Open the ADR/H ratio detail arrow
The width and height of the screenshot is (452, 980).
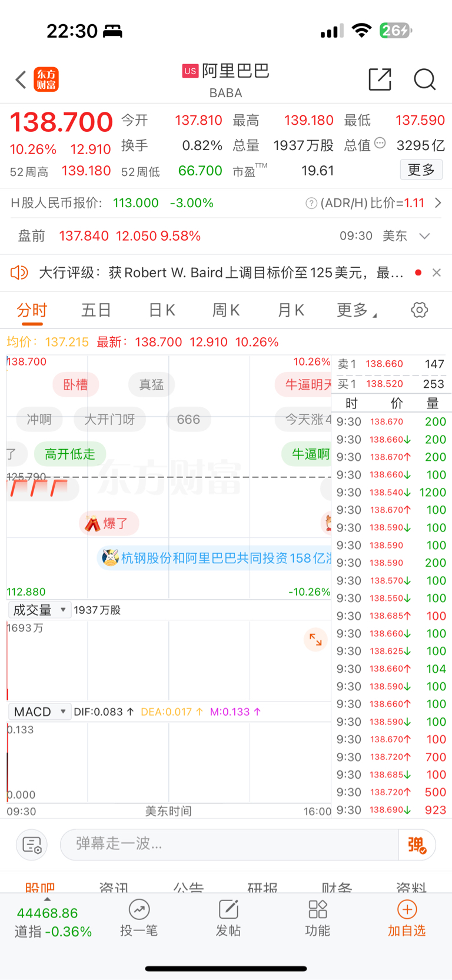[x=438, y=203]
